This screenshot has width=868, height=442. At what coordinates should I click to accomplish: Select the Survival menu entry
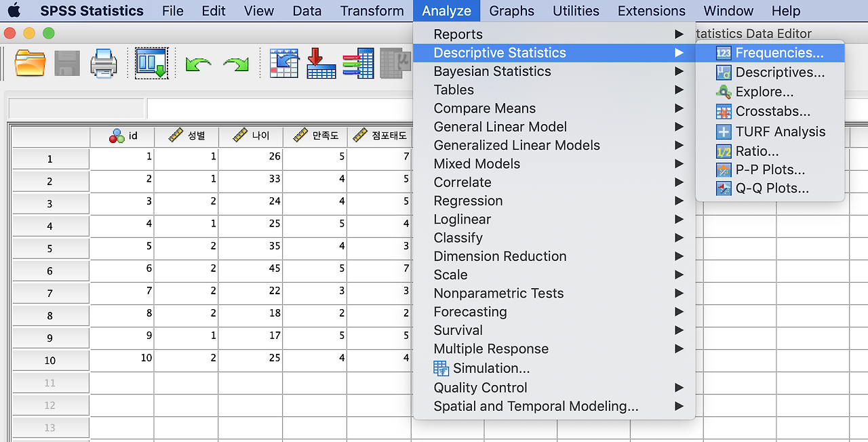pos(554,331)
